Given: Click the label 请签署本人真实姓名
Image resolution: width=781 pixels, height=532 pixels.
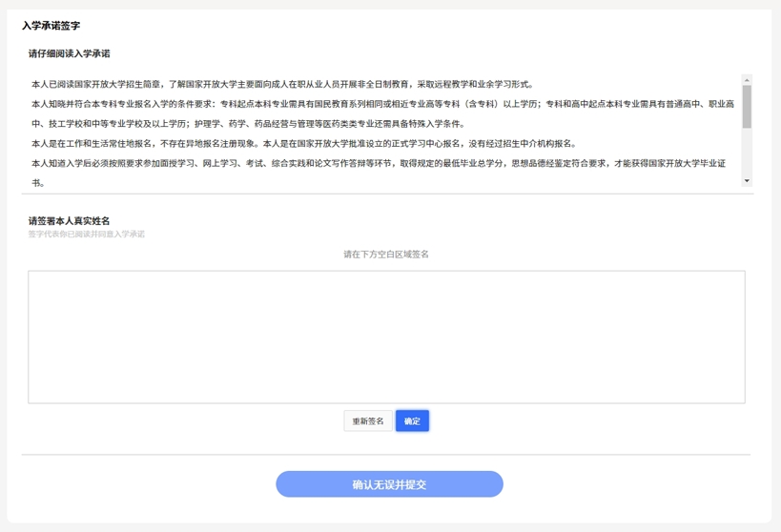Looking at the screenshot, I should tap(70, 220).
